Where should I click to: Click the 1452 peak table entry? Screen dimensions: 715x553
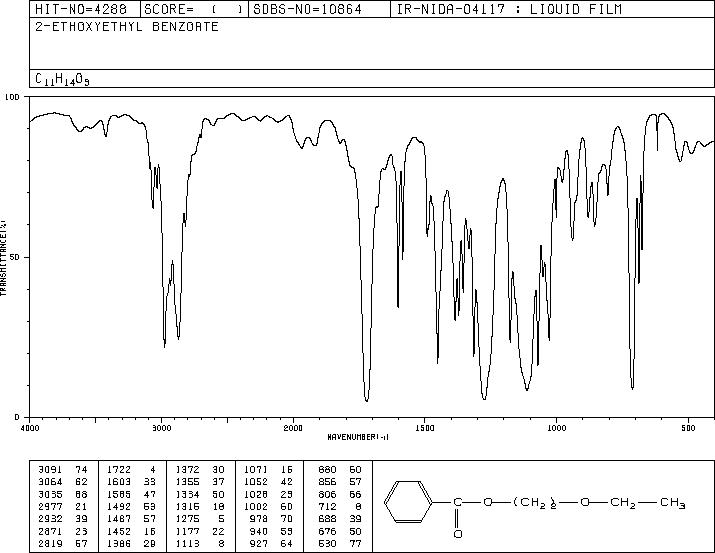[131, 532]
